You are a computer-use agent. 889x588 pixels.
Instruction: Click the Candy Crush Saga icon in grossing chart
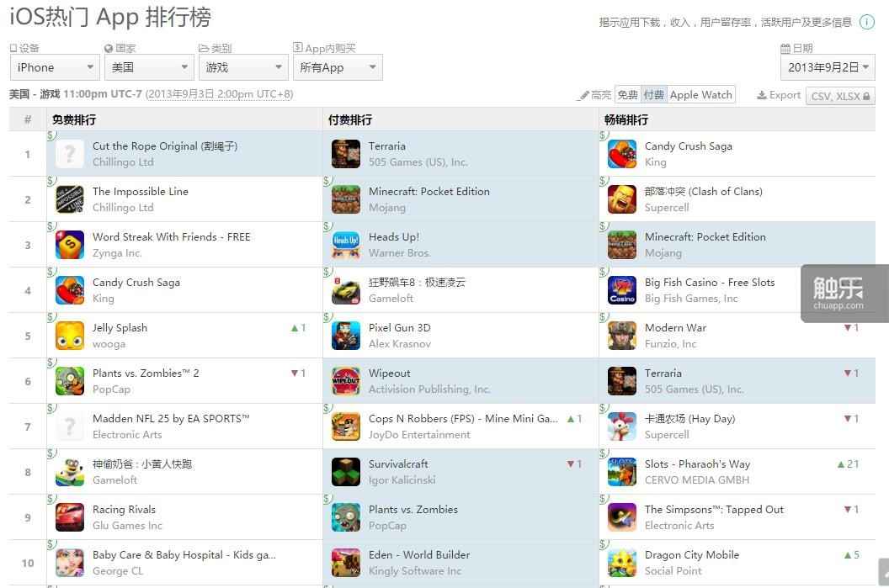click(622, 154)
